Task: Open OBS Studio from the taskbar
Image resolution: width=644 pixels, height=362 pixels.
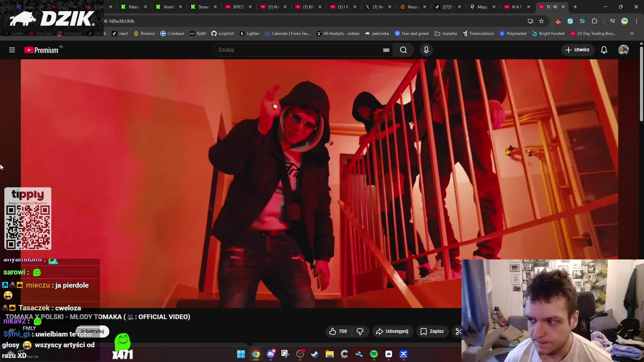Action: pos(300,354)
